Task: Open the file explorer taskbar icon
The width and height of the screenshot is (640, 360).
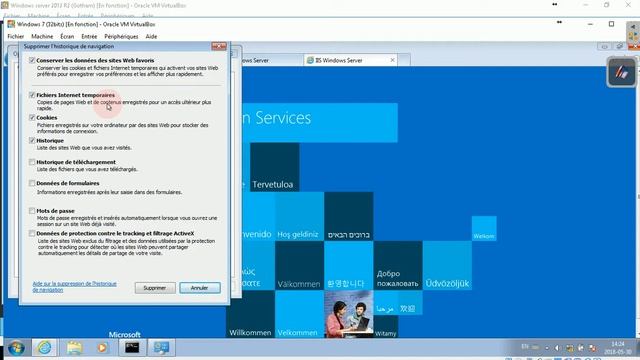Action: [x=74, y=348]
